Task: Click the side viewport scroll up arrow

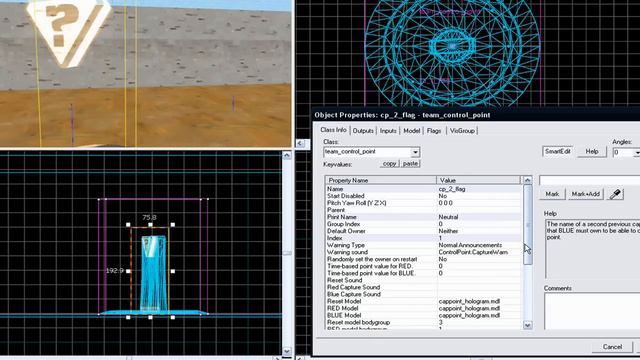Action: point(287,156)
